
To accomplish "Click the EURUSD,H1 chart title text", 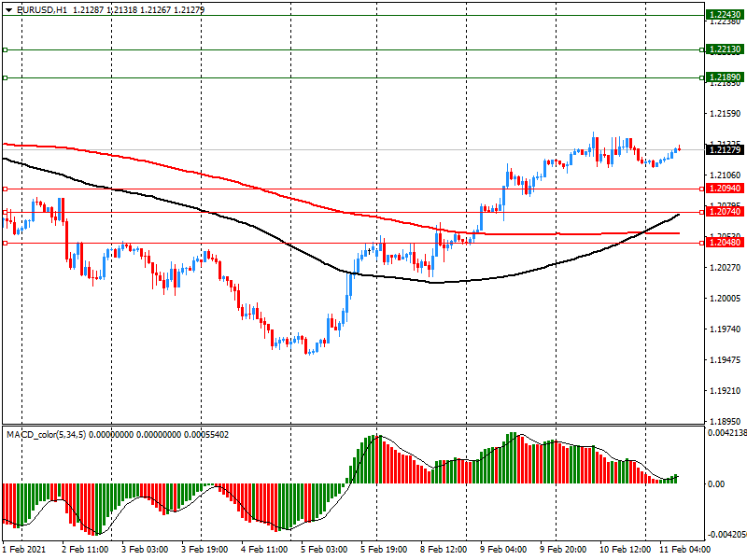I will 41,9.
